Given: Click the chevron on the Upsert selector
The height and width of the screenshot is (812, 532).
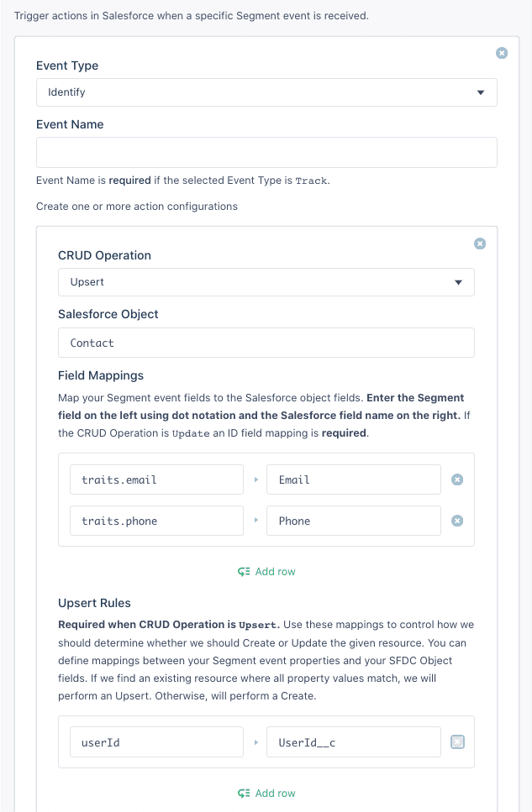Looking at the screenshot, I should pos(460,281).
